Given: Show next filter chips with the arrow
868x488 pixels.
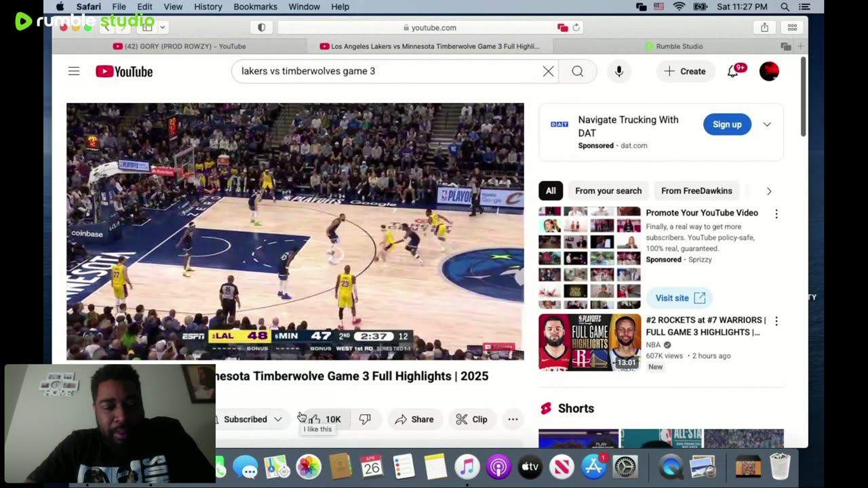Looking at the screenshot, I should 769,191.
